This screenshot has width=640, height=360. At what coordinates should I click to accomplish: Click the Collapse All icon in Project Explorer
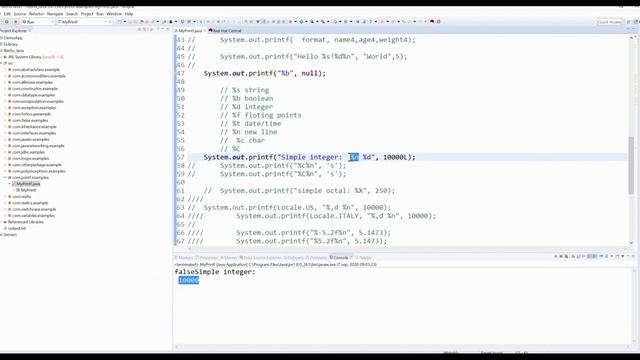point(139,30)
